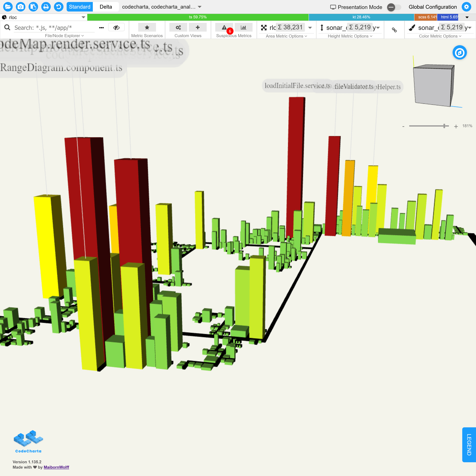The image size is (476, 476).
Task: Open Height Metric Options
Action: pyautogui.click(x=350, y=36)
